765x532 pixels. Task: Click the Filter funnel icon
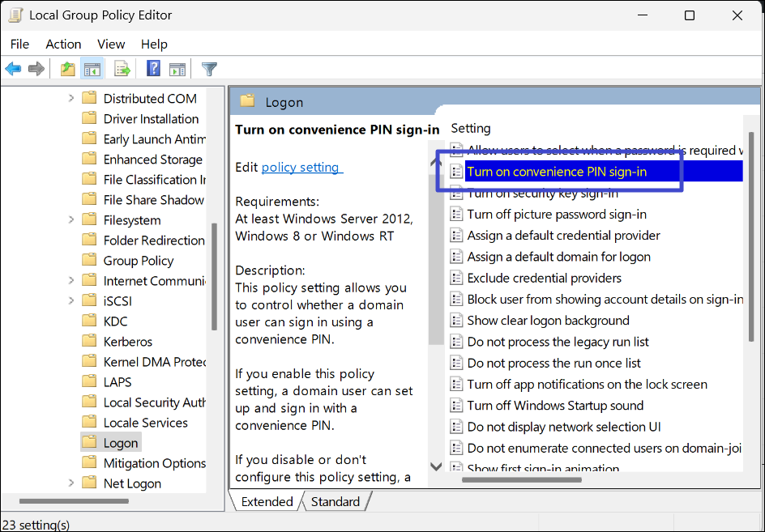tap(209, 69)
